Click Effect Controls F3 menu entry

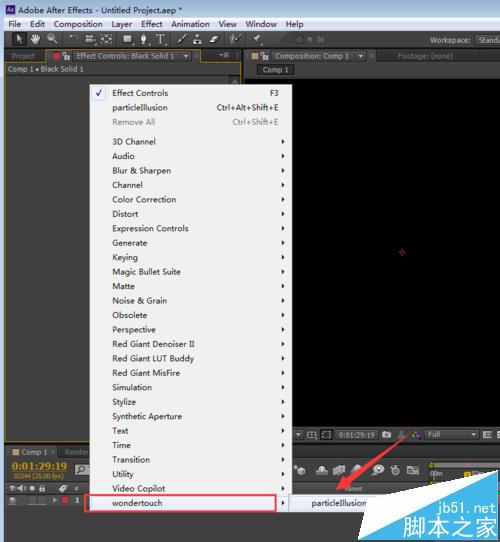(x=191, y=93)
